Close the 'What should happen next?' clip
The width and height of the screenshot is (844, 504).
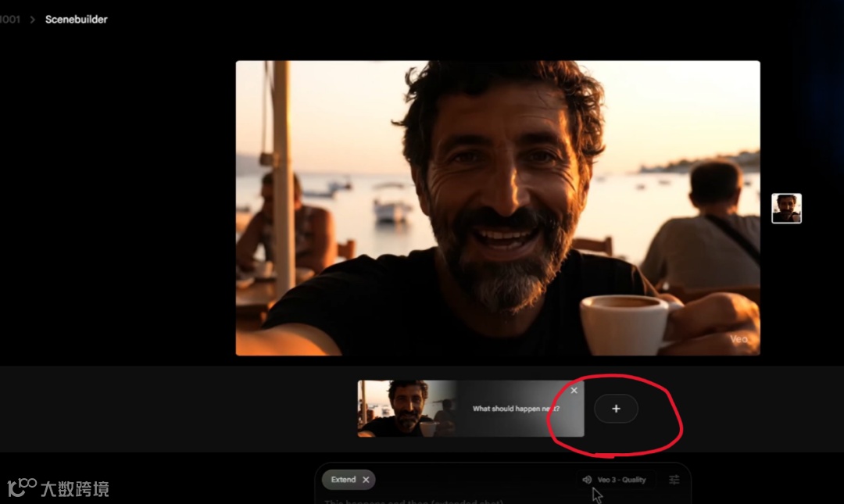[574, 391]
